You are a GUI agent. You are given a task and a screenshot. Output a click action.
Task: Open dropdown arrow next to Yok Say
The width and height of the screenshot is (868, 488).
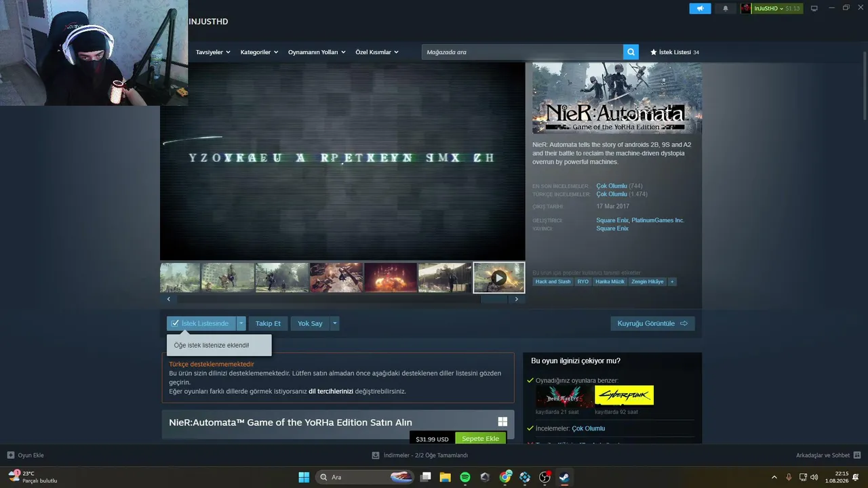[x=334, y=323]
